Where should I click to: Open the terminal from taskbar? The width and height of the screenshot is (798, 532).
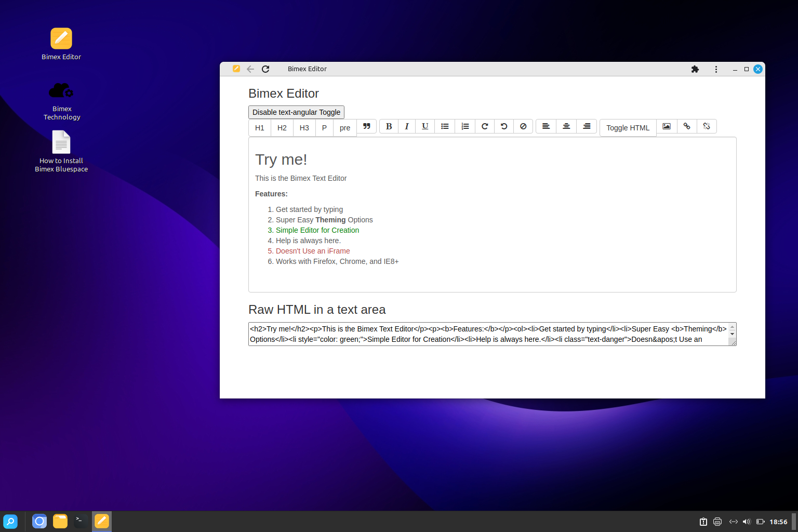click(81, 521)
